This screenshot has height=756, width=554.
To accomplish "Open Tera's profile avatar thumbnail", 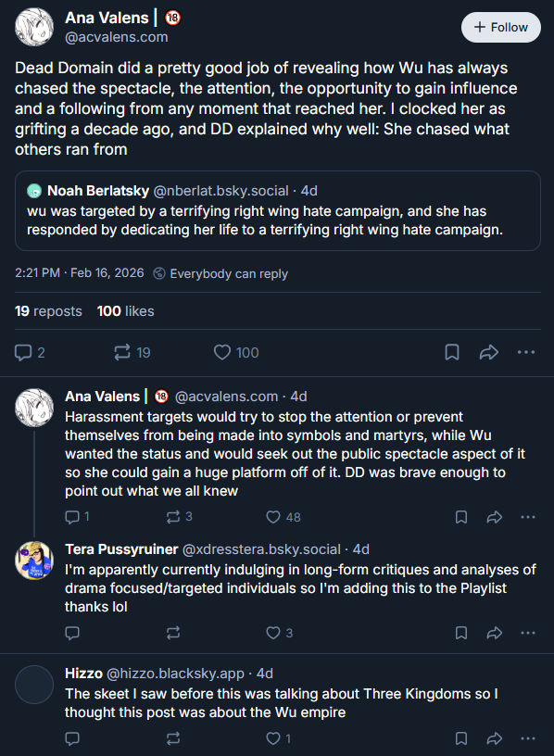I will click(33, 561).
